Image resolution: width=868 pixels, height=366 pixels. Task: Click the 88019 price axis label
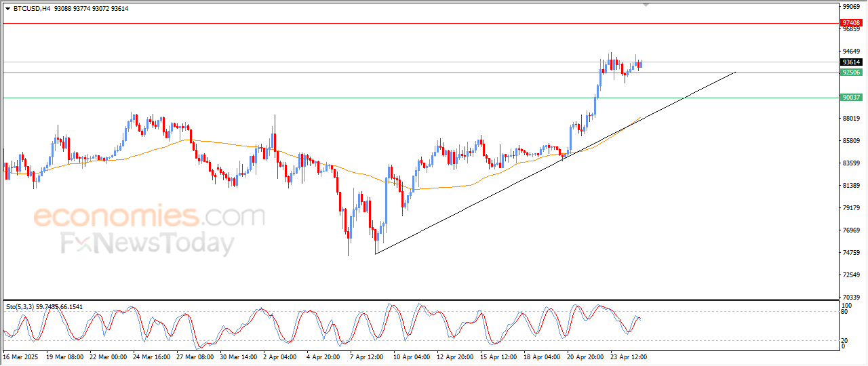point(852,119)
